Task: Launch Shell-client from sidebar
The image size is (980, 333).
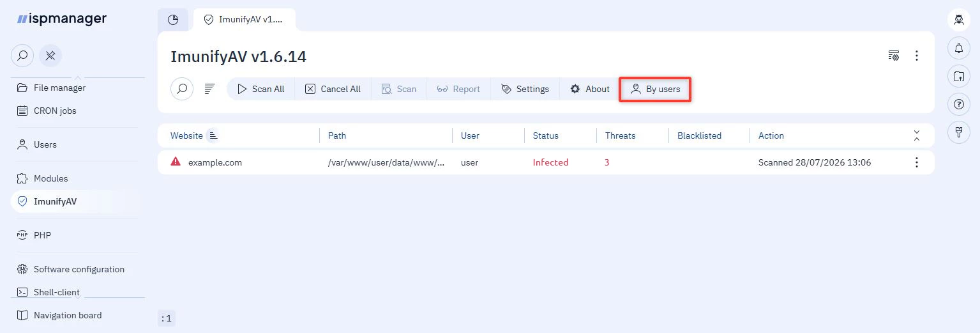Action: click(49, 292)
